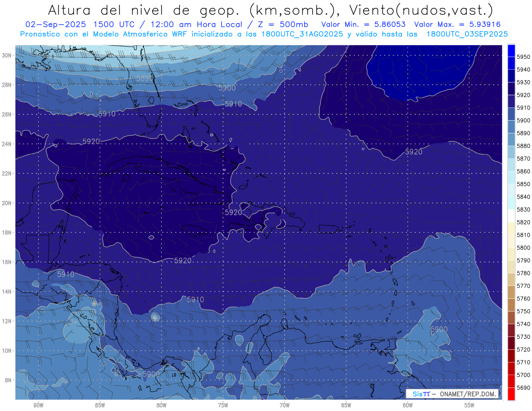The width and height of the screenshot is (532, 411).
Task: Click the bright blue swatch above 5950
Action: click(511, 51)
